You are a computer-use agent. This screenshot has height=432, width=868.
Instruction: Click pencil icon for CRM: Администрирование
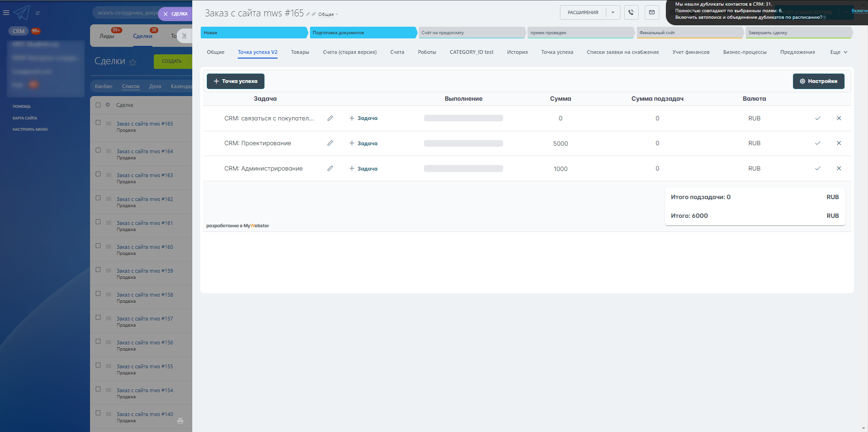pos(330,169)
